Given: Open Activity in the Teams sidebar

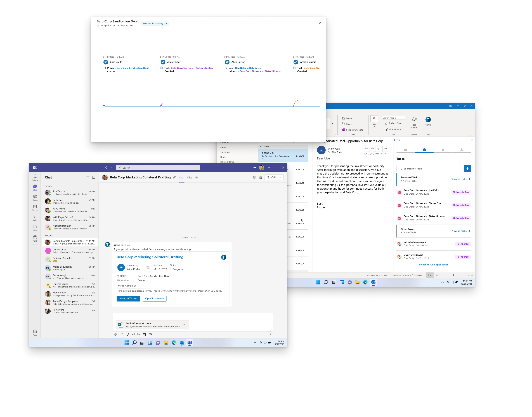Looking at the screenshot, I should click(x=35, y=178).
